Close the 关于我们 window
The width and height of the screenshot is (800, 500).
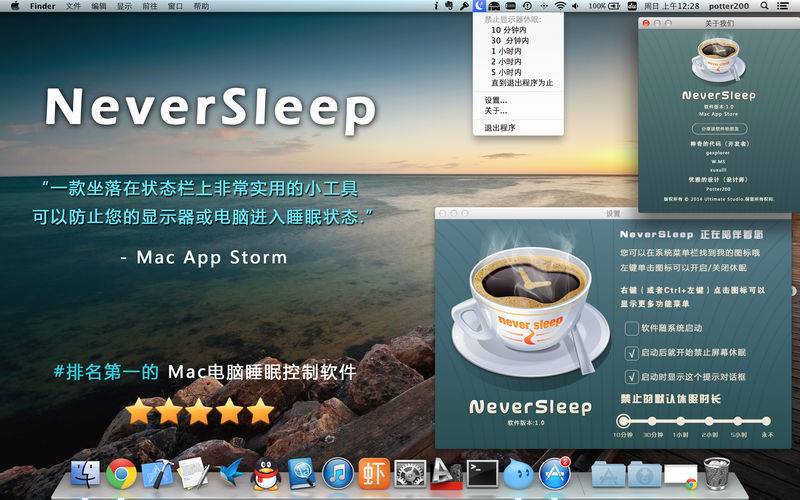(646, 23)
